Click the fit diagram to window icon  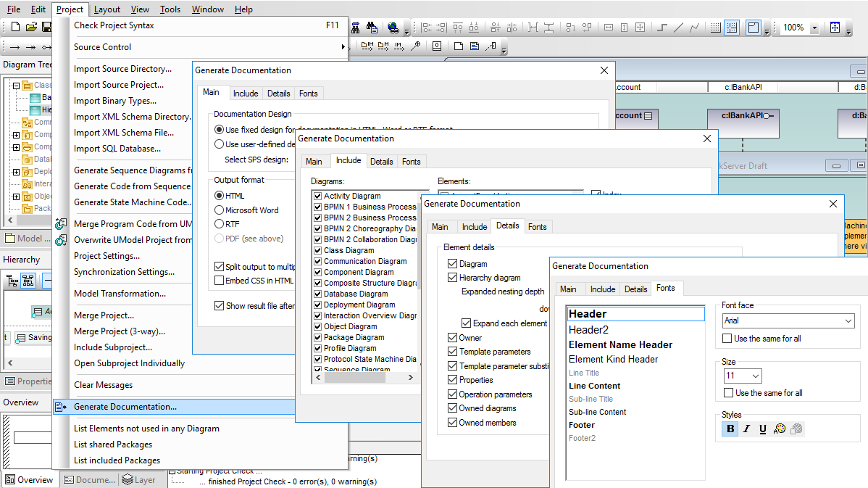(x=835, y=27)
